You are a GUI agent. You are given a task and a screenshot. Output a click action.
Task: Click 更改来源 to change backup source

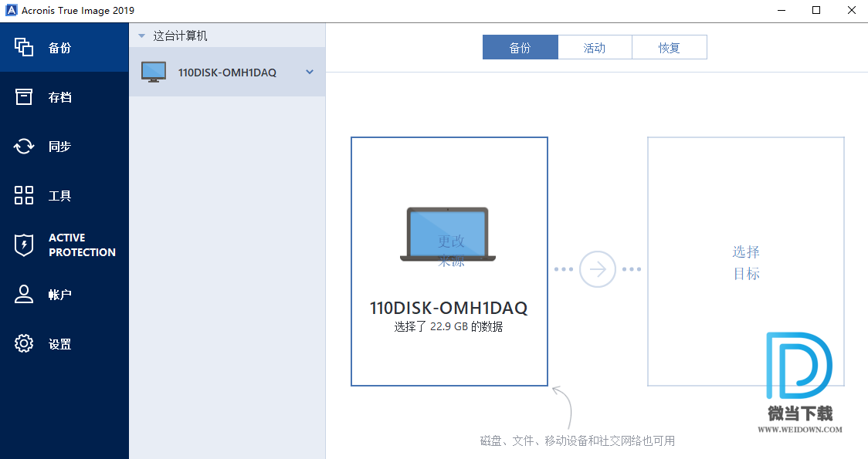[x=451, y=251]
